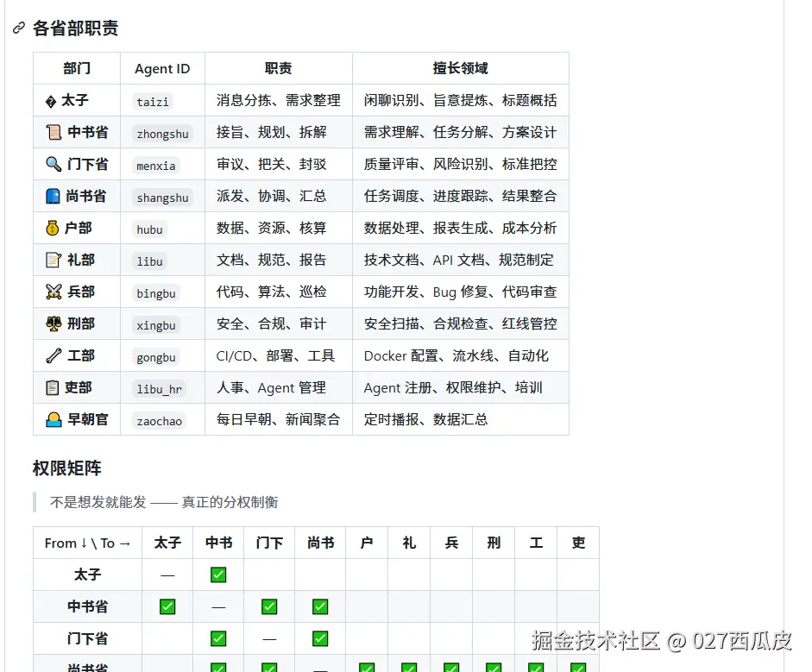
Task: Click the diamond icon next to 太子
Action: pos(51,101)
